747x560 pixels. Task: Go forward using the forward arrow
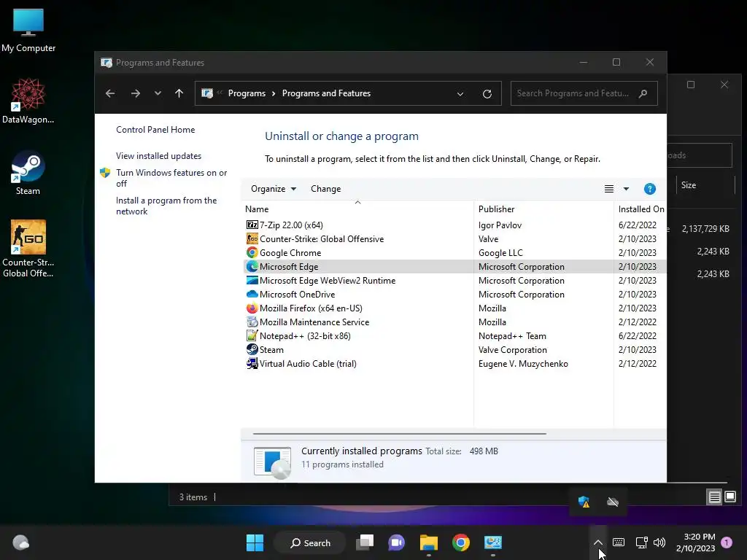point(135,93)
